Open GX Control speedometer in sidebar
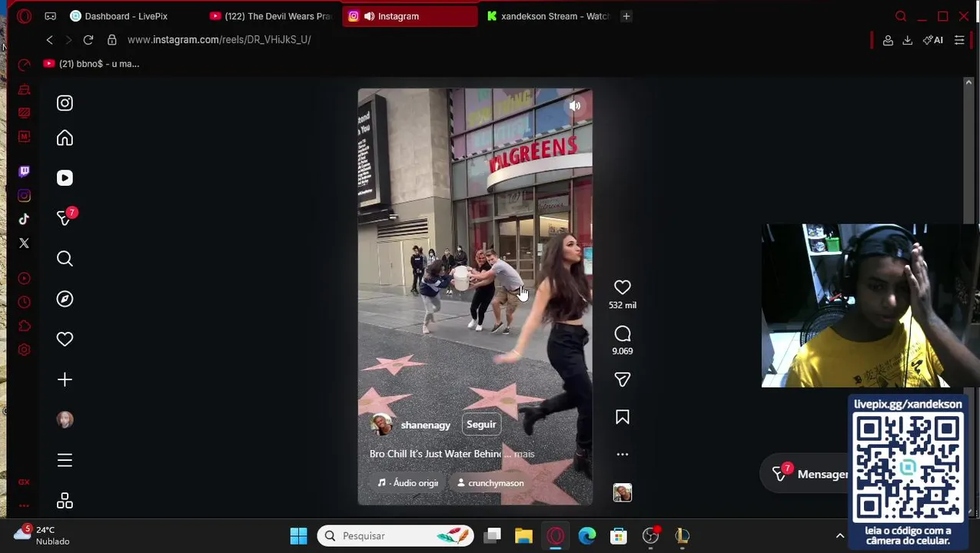980x553 pixels. coord(24,65)
